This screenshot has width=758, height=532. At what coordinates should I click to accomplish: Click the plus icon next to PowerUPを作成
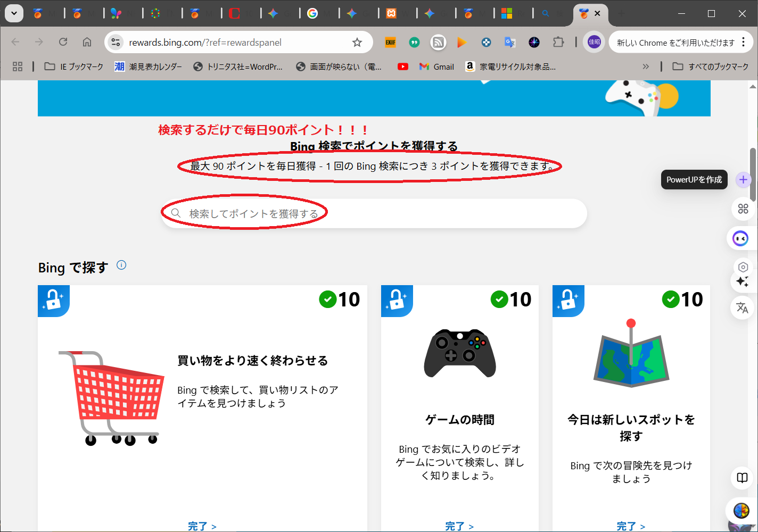coord(743,180)
